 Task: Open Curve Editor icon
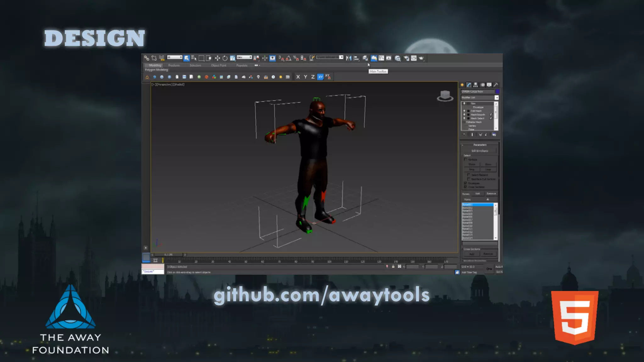coord(381,58)
